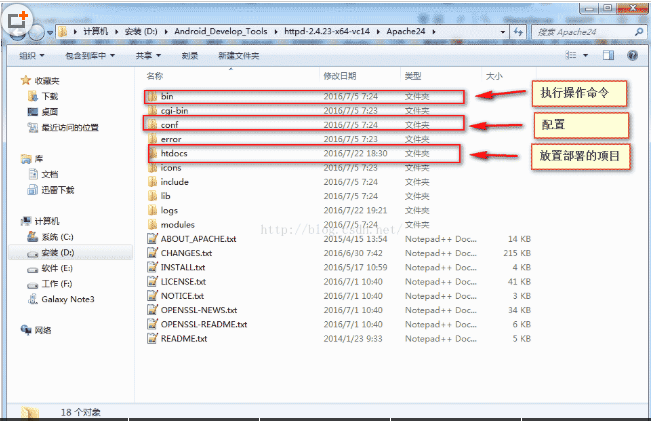Toggle the preview pane icon
This screenshot has width=651, height=421.
click(609, 55)
